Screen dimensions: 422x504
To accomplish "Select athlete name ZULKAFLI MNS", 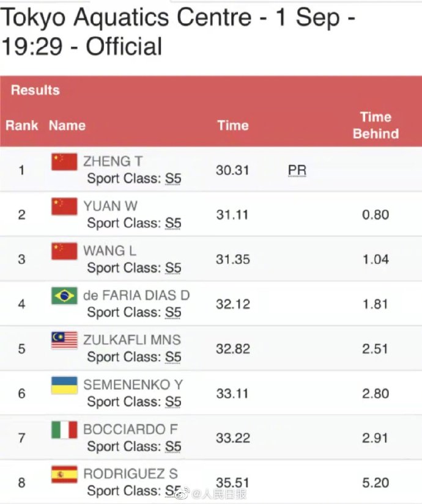I will 132,340.
